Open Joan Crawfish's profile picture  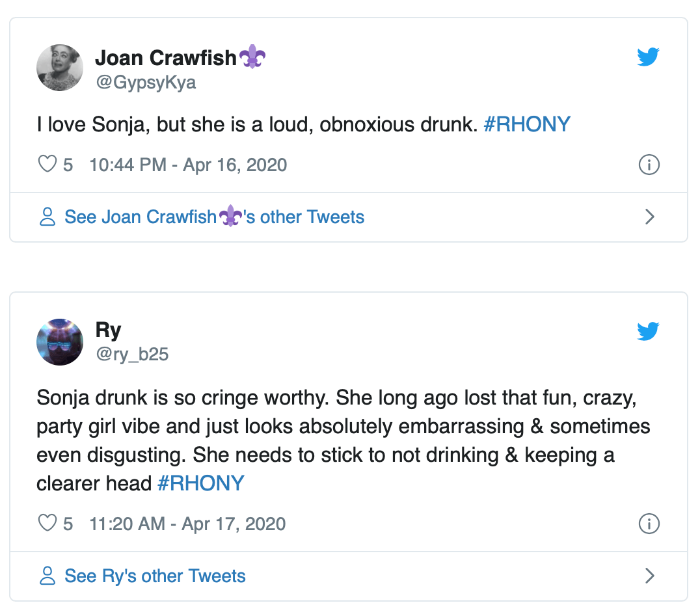[60, 68]
